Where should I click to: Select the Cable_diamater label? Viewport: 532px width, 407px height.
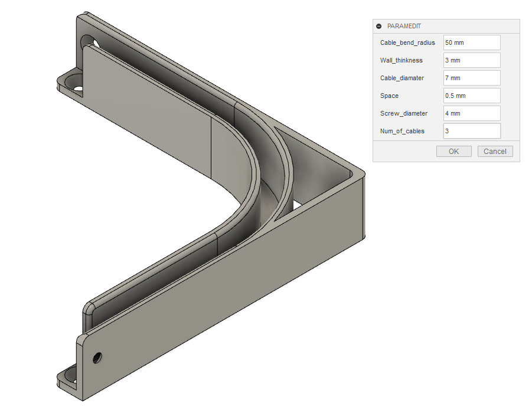(x=402, y=78)
